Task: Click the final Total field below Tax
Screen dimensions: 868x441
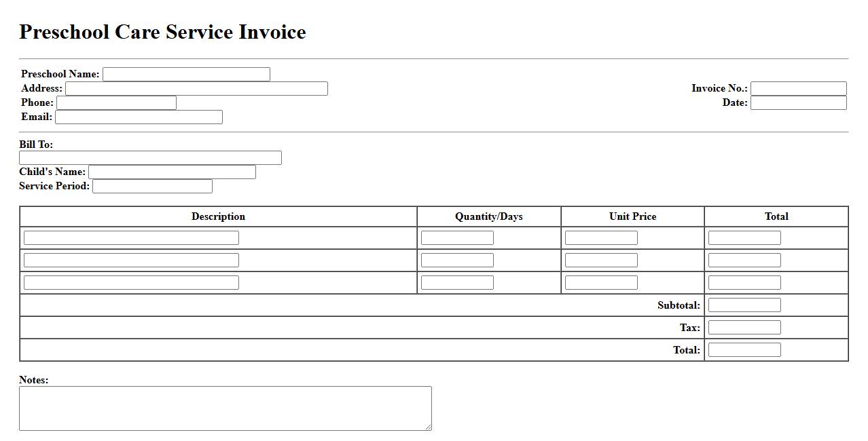Action: point(744,350)
